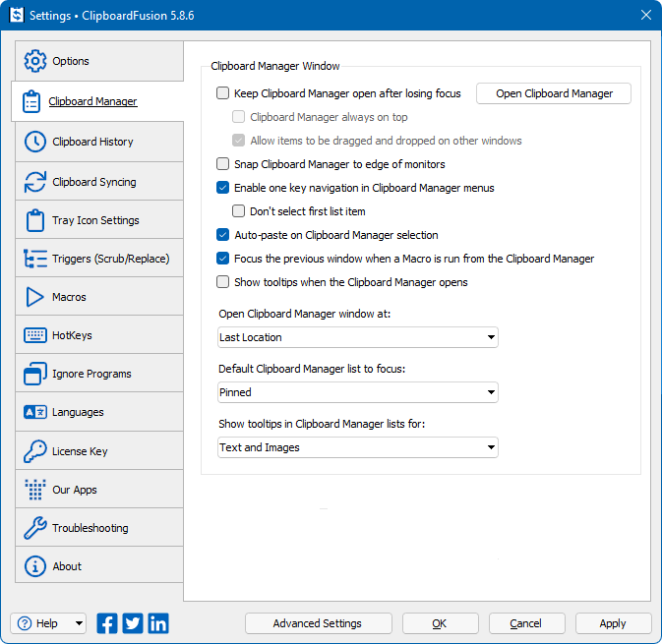Open the Ignore Programs tab
This screenshot has height=644, width=662.
99,374
